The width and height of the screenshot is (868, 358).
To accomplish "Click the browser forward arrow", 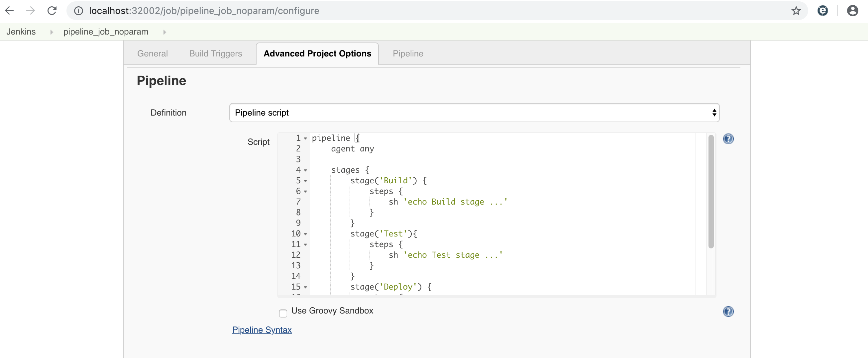I will pyautogui.click(x=30, y=10).
